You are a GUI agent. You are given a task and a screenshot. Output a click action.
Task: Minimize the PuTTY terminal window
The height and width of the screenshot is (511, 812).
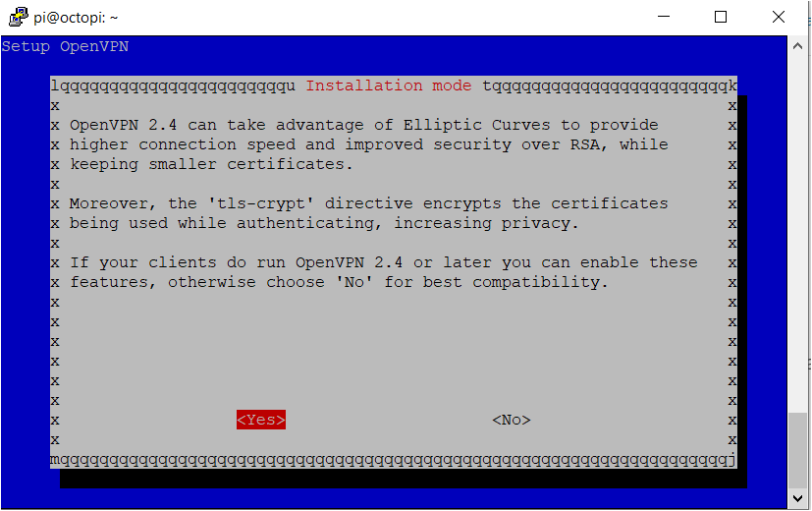pyautogui.click(x=664, y=17)
